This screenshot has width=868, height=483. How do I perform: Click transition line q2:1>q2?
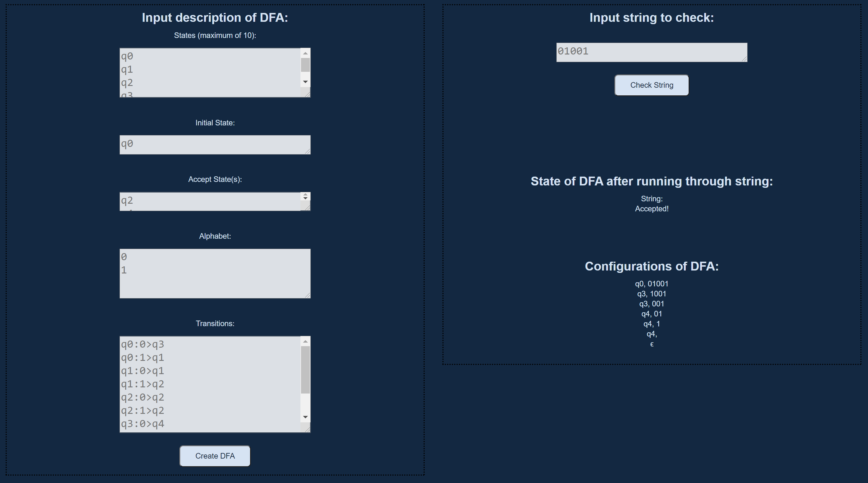click(143, 411)
